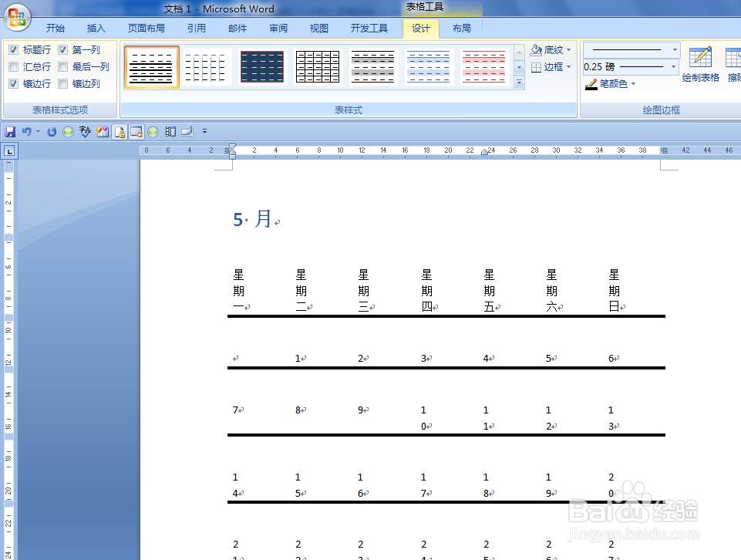The width and height of the screenshot is (741, 560).
Task: Click the protect document lock icon
Action: click(120, 132)
